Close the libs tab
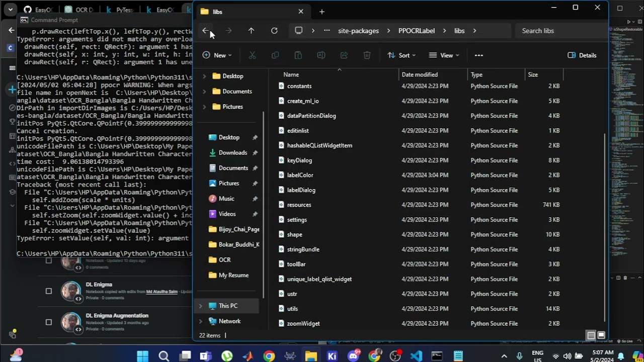The image size is (644, 362). pos(301,12)
